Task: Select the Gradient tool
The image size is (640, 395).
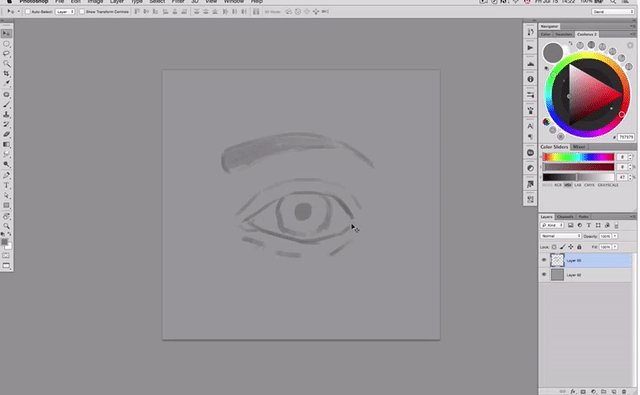Action: click(x=7, y=144)
